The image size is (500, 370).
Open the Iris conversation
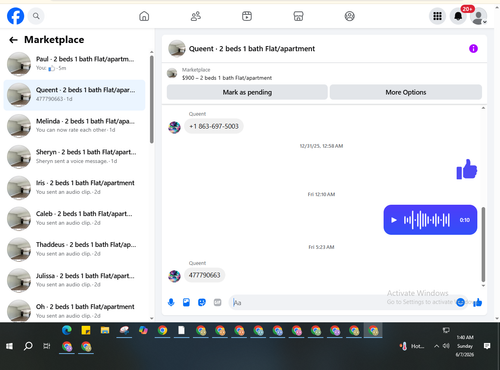point(74,188)
